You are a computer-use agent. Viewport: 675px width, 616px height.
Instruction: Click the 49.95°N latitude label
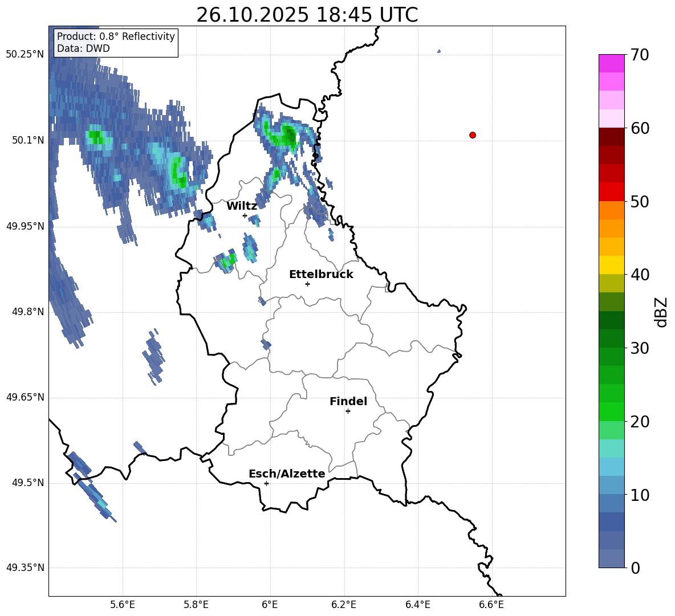[25, 226]
